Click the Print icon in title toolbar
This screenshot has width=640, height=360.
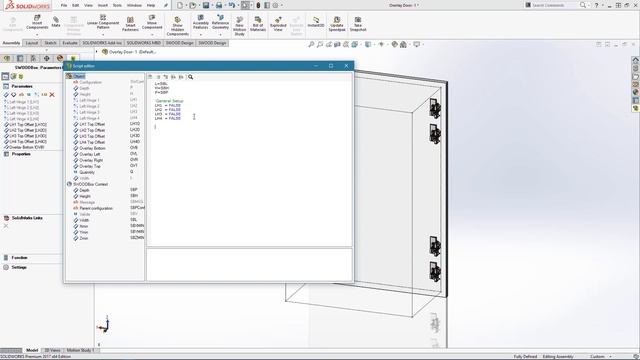pyautogui.click(x=219, y=5)
